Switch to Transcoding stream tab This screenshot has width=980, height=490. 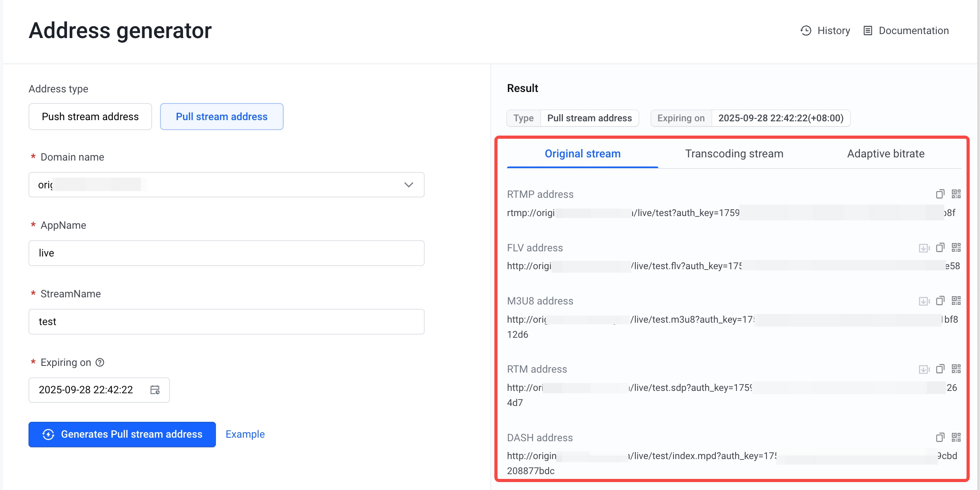734,154
